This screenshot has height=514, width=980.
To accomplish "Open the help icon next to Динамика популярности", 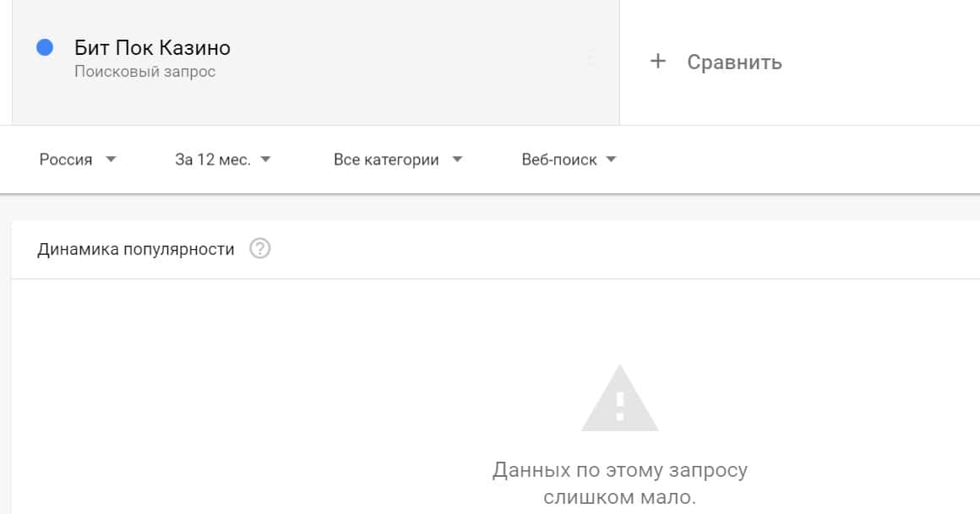I will pyautogui.click(x=260, y=249).
